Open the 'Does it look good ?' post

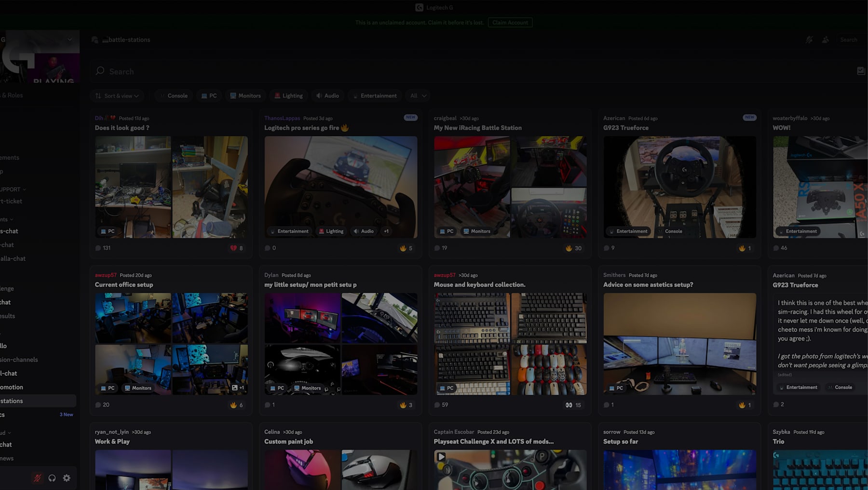click(122, 128)
